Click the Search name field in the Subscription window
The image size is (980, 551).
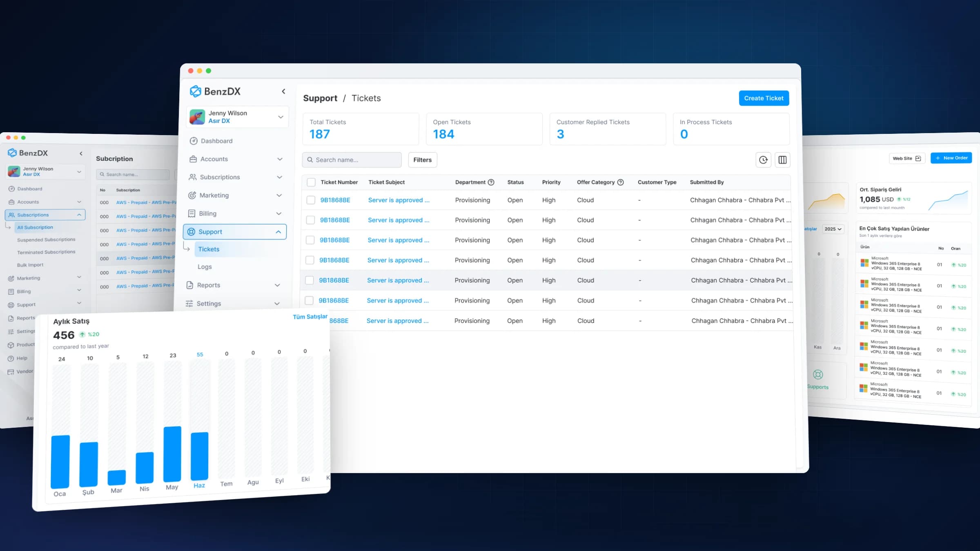pos(133,174)
